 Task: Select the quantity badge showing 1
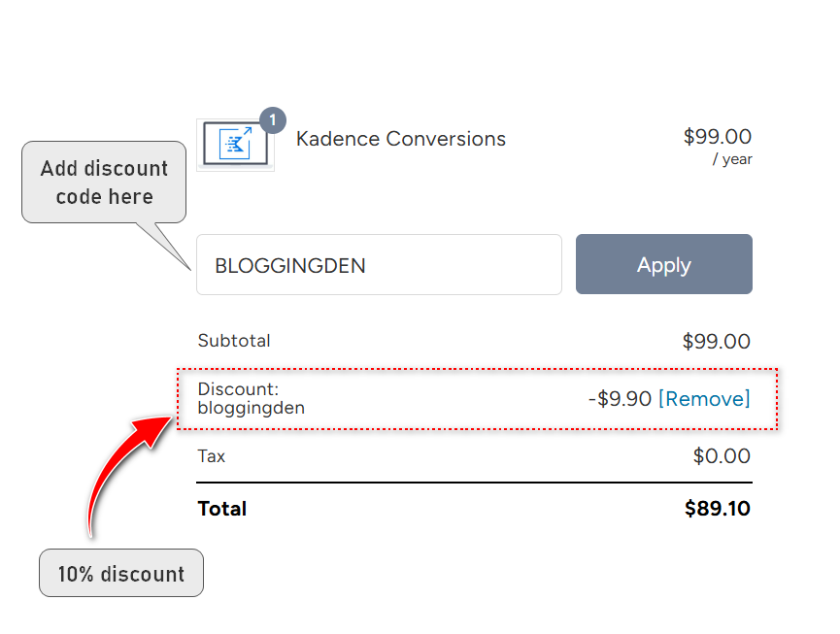tap(271, 120)
